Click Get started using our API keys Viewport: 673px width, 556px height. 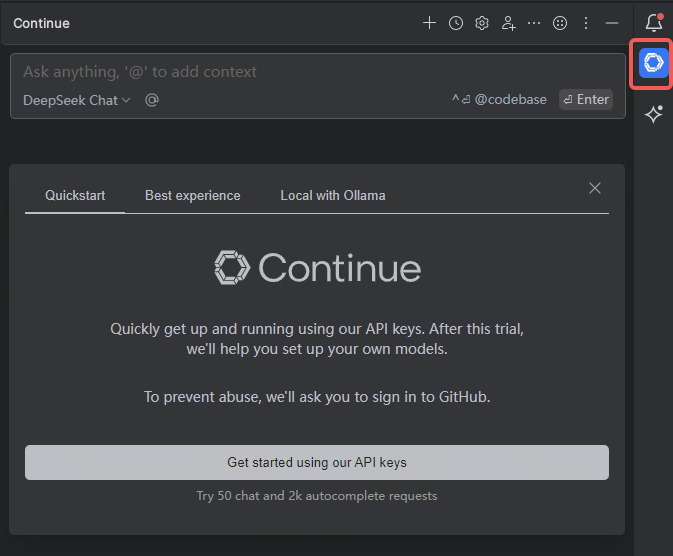point(317,462)
